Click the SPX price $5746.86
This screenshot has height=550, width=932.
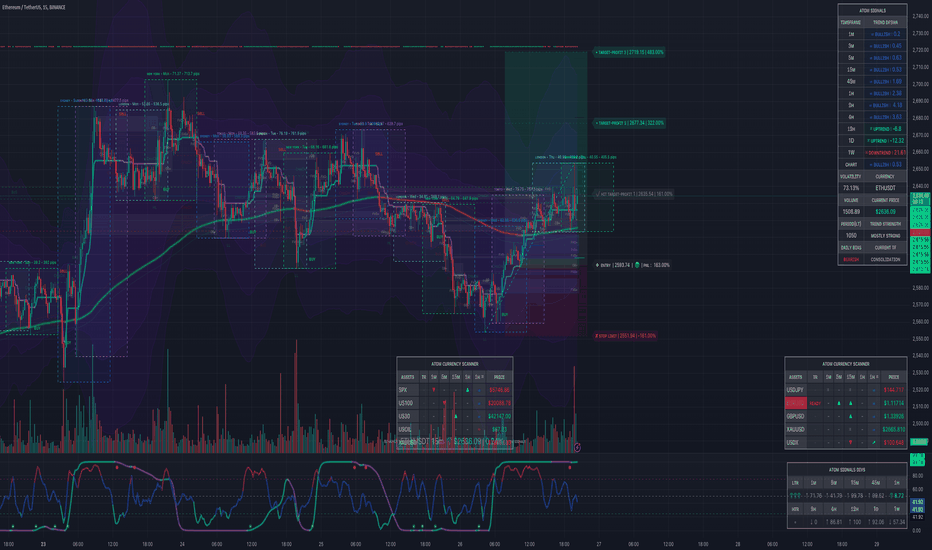click(499, 390)
